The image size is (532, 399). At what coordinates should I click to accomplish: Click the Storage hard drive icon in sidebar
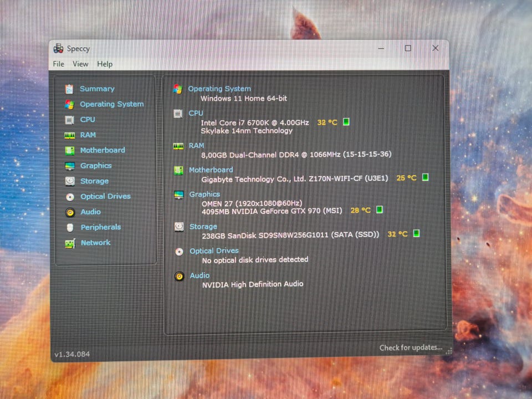tap(70, 181)
